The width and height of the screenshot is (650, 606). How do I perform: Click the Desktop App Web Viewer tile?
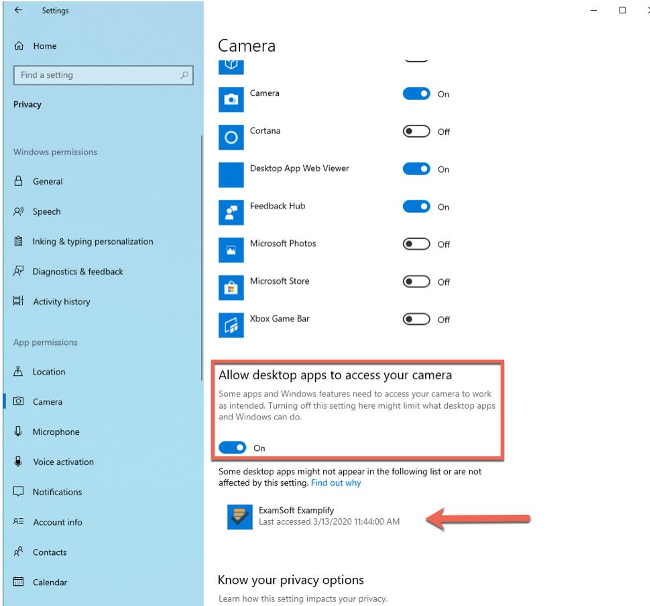[x=231, y=175]
